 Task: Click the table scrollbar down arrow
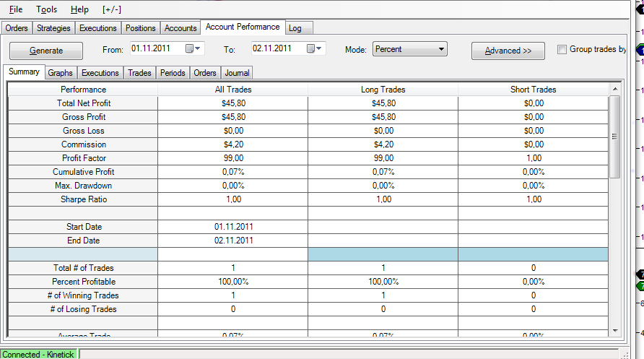(615, 331)
